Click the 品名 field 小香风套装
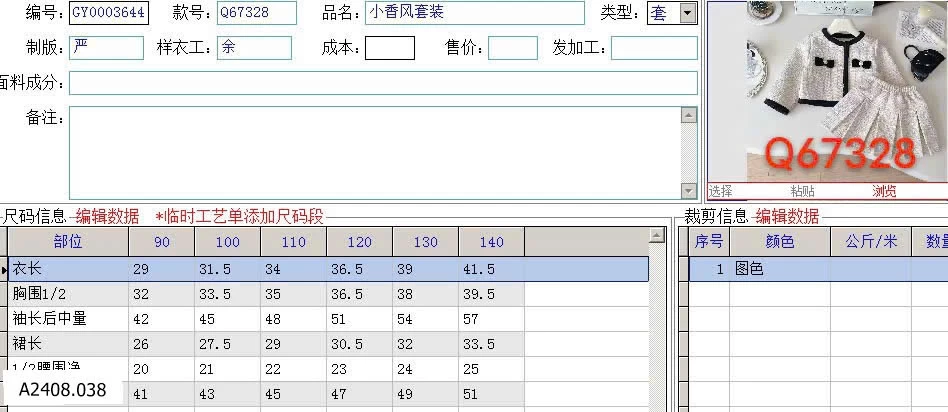 475,13
